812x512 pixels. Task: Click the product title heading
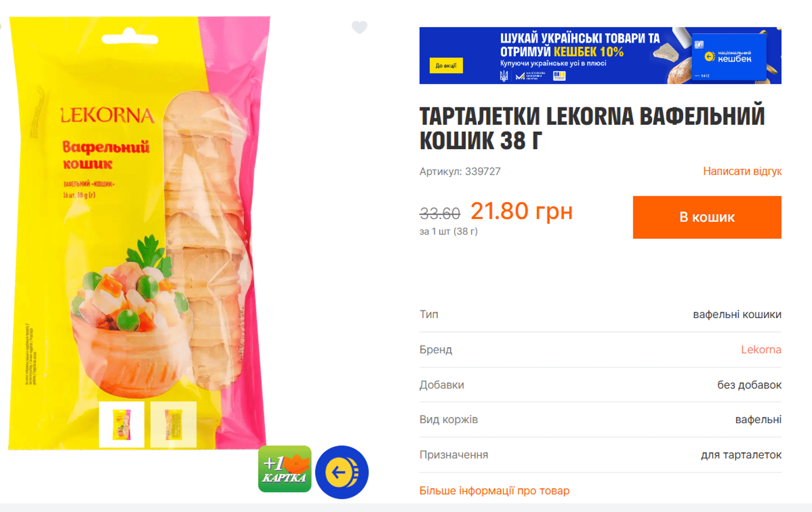click(592, 128)
